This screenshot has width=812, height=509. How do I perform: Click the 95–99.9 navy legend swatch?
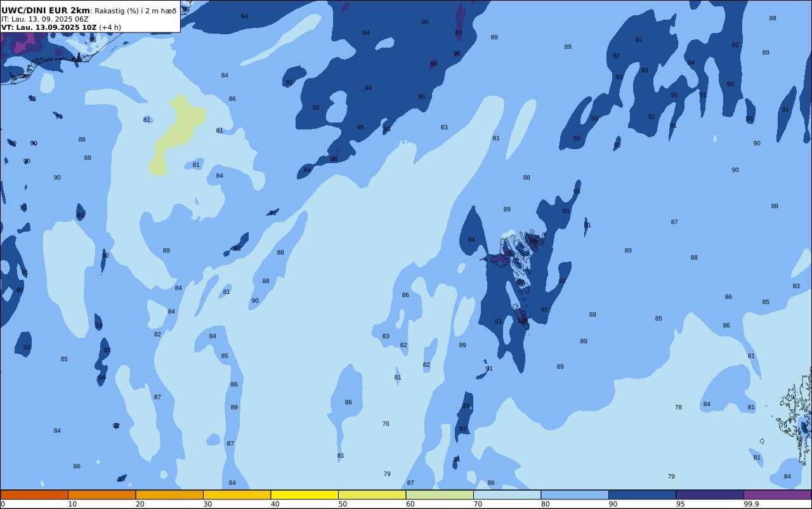coord(710,494)
